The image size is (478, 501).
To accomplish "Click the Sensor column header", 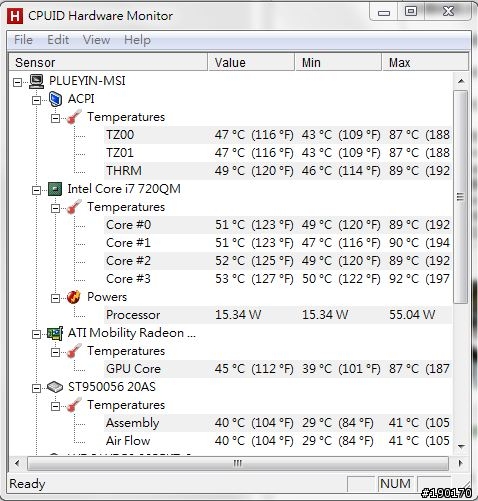I will coord(108,62).
